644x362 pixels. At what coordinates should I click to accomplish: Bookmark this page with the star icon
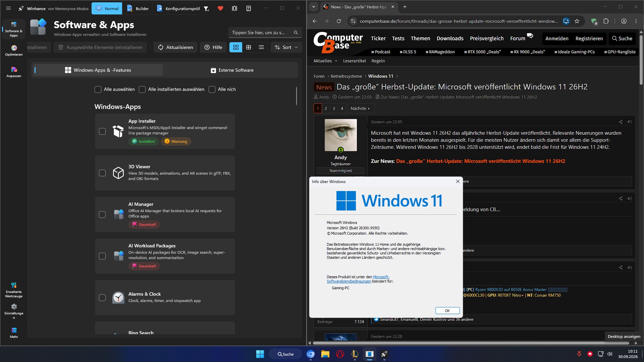tap(577, 21)
